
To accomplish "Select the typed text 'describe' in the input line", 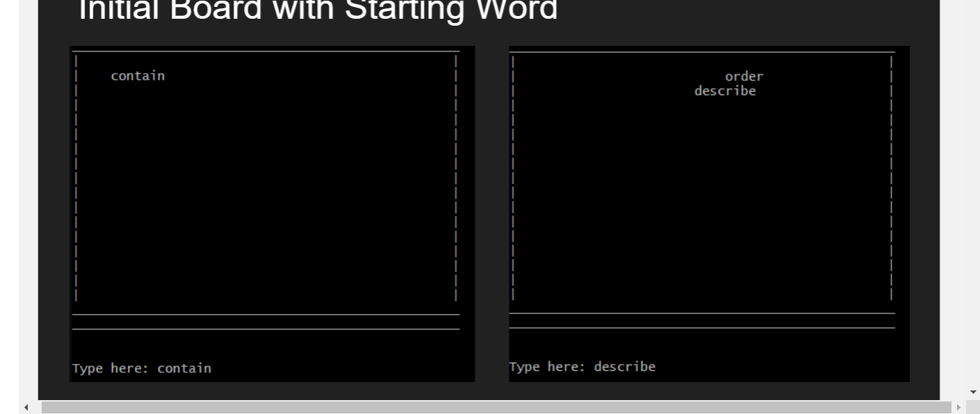I will (x=624, y=366).
